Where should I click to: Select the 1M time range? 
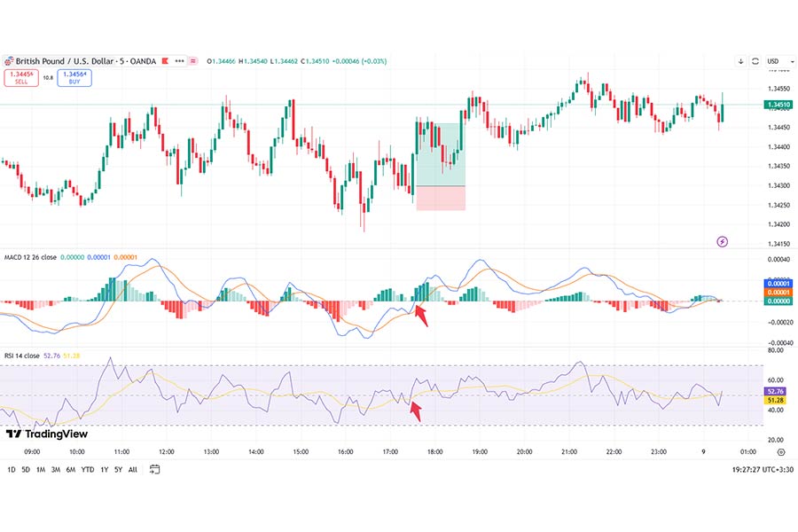tap(41, 470)
